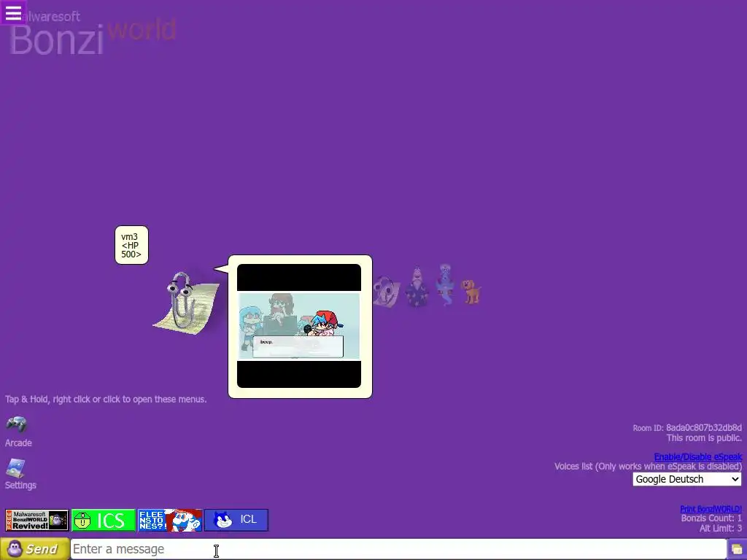
Task: Open the BonziWORLD Revived banner
Action: [x=36, y=520]
